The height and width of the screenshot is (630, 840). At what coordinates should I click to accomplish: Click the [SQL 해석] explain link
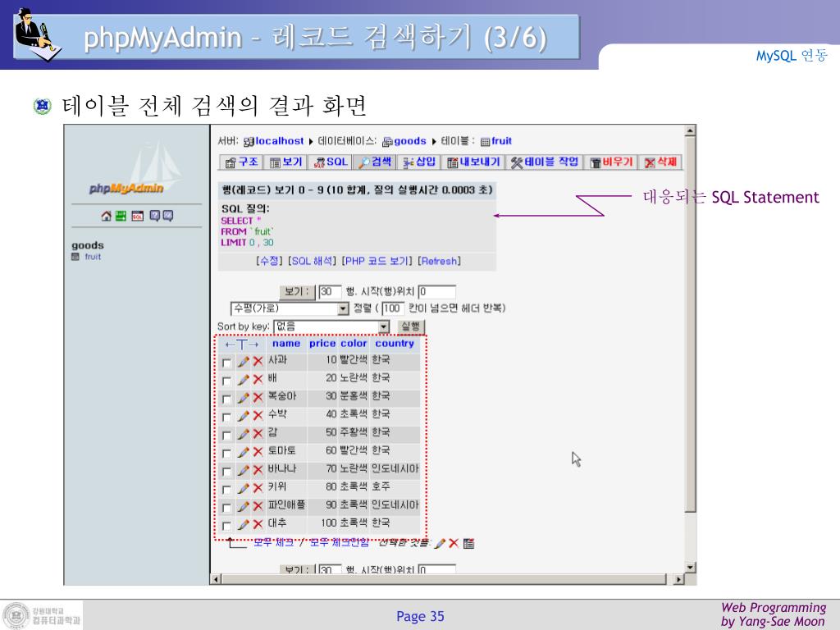click(313, 261)
